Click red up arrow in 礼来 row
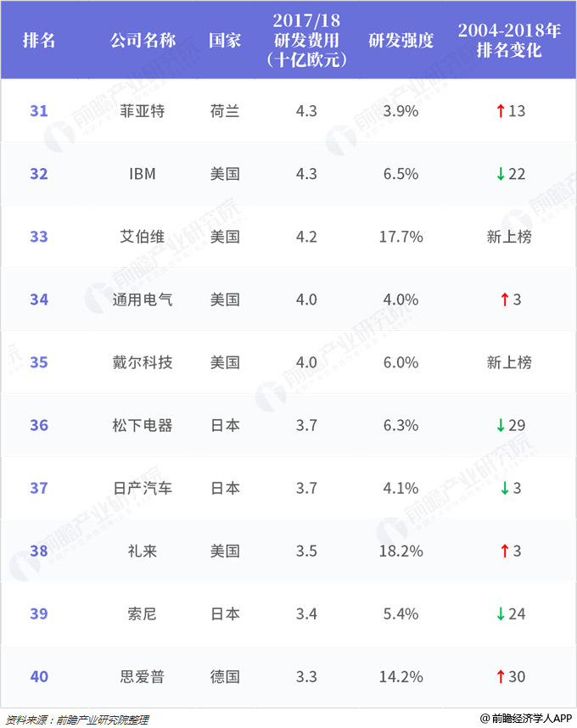Viewport: 577px width, 728px height. tap(505, 552)
